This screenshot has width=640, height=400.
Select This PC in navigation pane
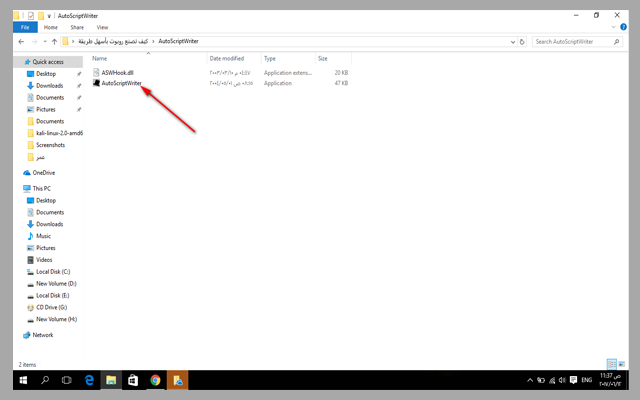tap(41, 189)
